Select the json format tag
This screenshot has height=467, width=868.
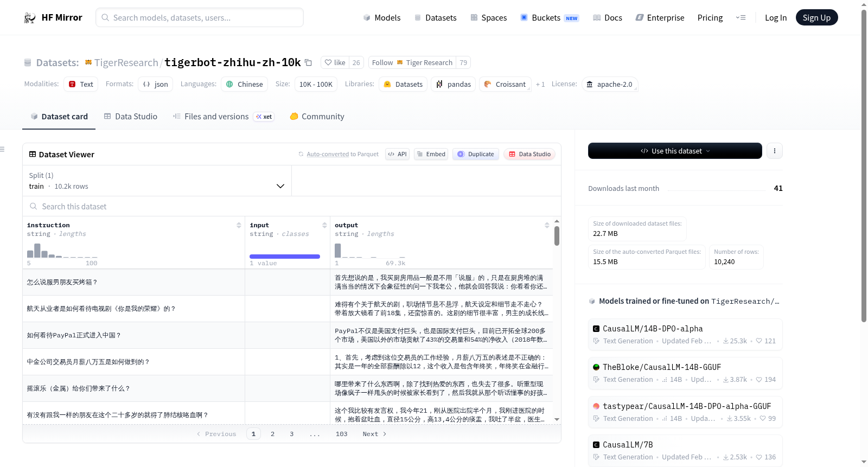pyautogui.click(x=155, y=84)
